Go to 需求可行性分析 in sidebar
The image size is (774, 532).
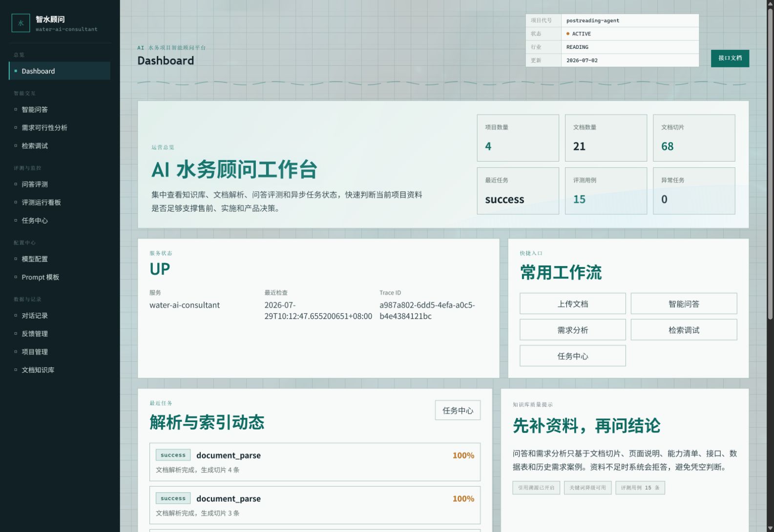(x=60, y=127)
